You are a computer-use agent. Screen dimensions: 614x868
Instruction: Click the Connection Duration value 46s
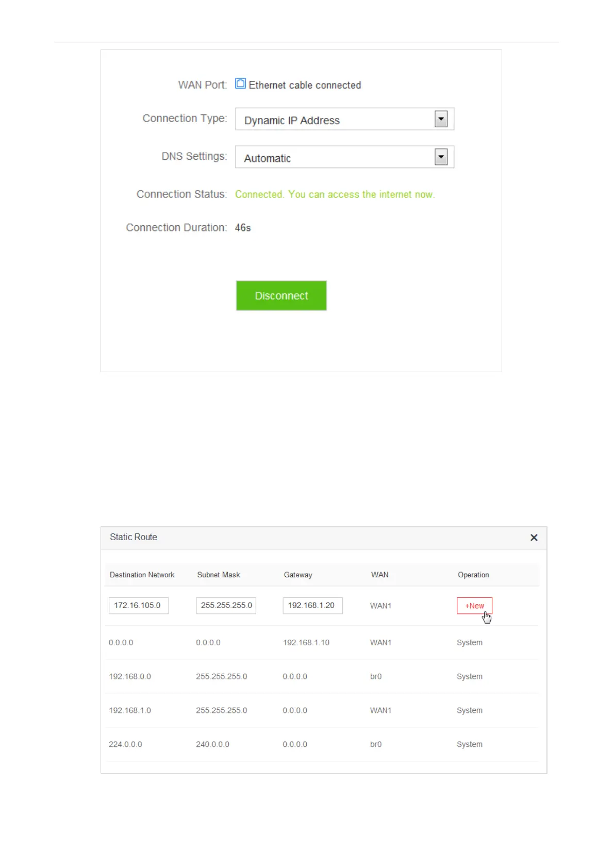[x=243, y=228]
